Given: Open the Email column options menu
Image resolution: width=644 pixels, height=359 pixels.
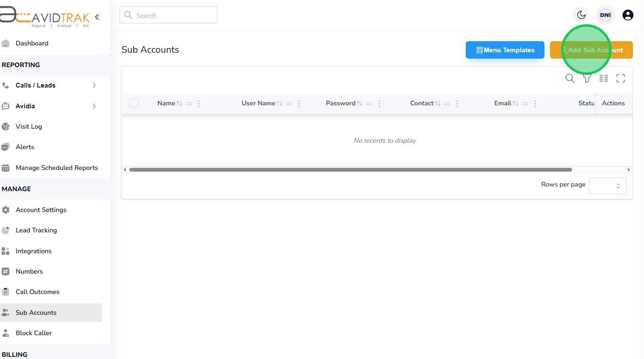Looking at the screenshot, I should point(535,104).
